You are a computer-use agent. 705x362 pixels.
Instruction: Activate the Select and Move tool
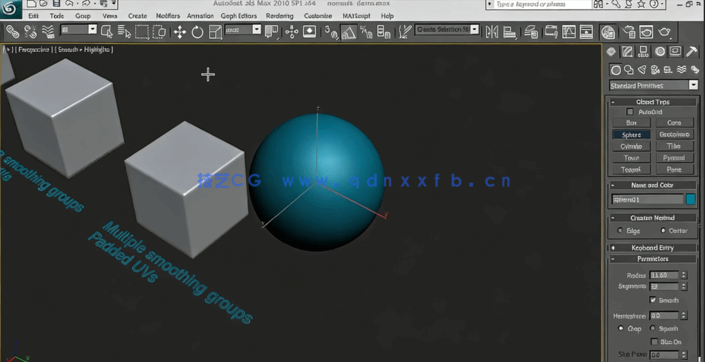click(180, 32)
